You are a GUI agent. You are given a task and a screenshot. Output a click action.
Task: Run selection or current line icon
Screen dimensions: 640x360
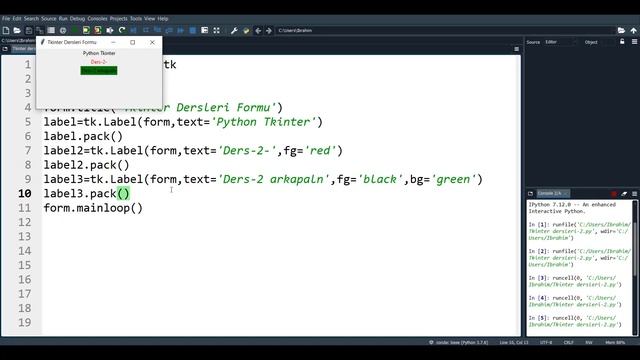pos(110,31)
